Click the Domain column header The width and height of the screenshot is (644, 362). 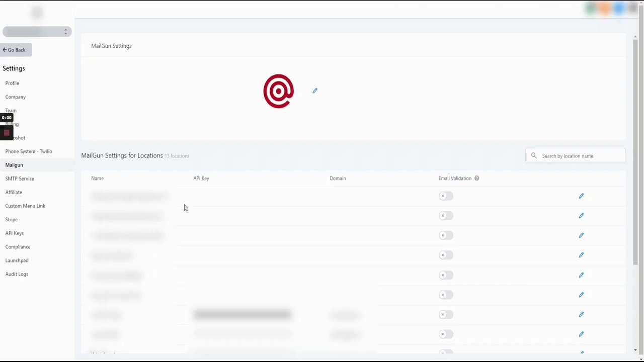tap(338, 178)
